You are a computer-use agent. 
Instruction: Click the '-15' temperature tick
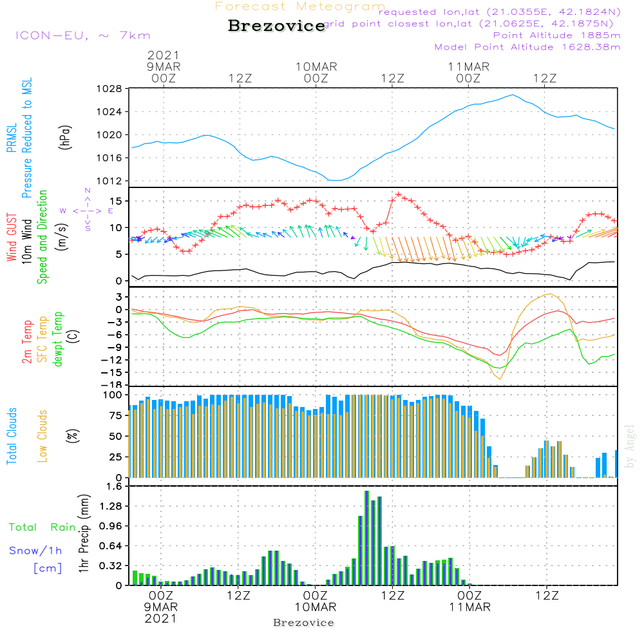[x=111, y=372]
